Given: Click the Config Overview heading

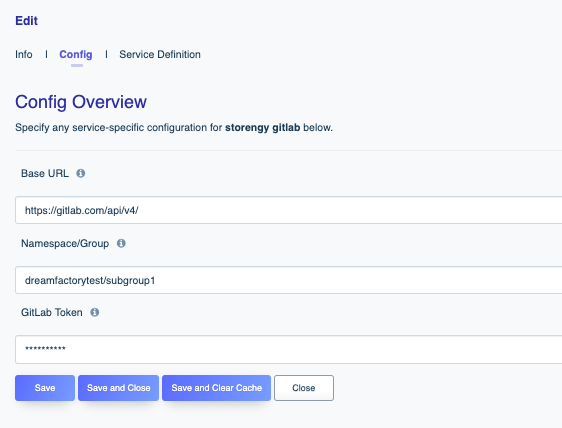Looking at the screenshot, I should pos(81,102).
